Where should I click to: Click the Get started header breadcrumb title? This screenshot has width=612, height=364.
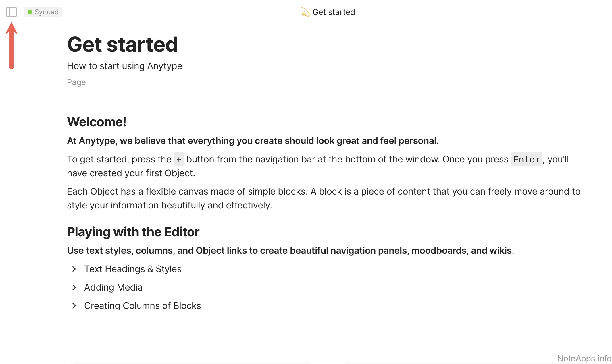point(334,12)
